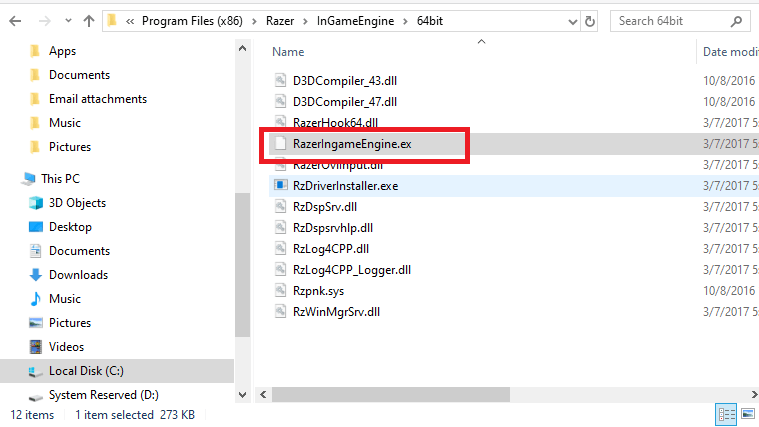759x427 pixels.
Task: Click the Search 64bit input field
Action: (x=670, y=20)
